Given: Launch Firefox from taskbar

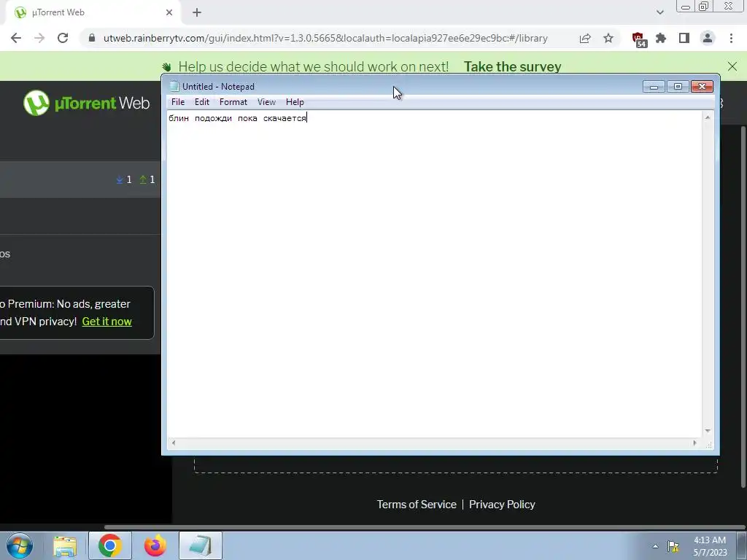Looking at the screenshot, I should (x=155, y=546).
